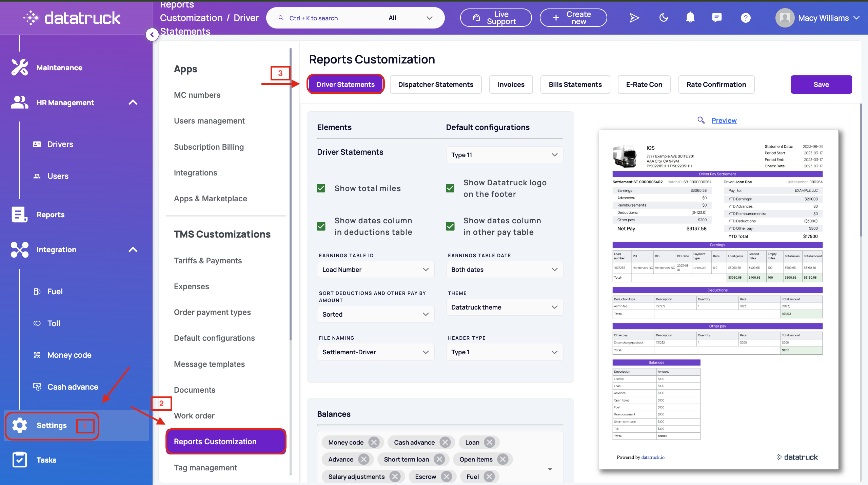Switch to Rate Confirmation tab

716,85
